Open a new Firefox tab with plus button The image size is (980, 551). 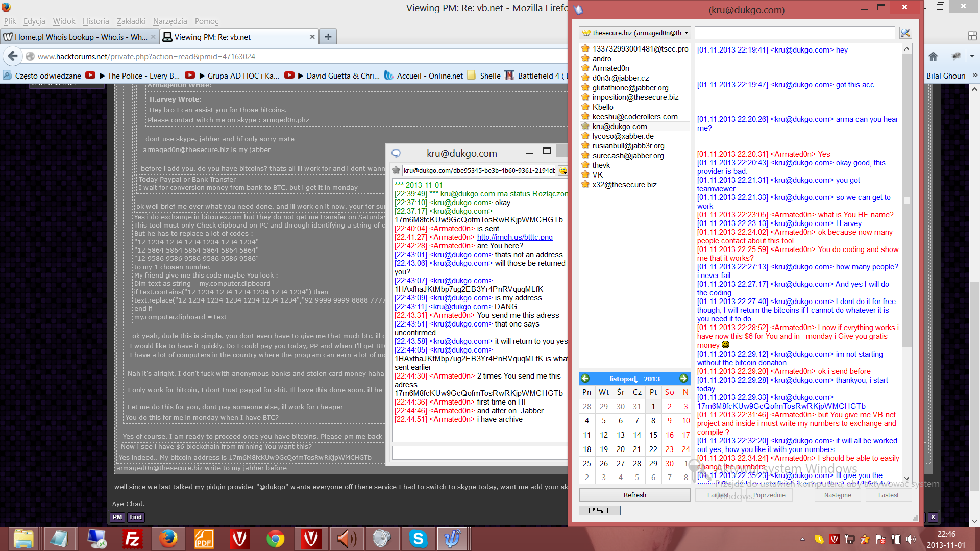[x=328, y=37]
